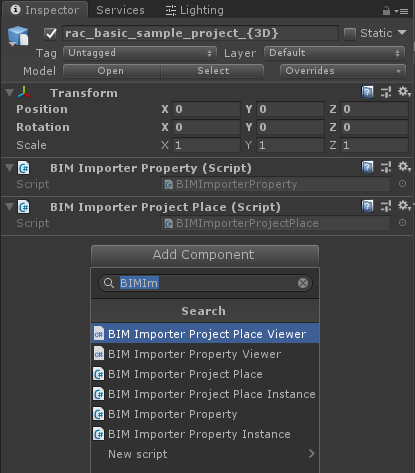Image resolution: width=415 pixels, height=473 pixels.
Task: Click Scale X value field
Action: pyautogui.click(x=206, y=145)
